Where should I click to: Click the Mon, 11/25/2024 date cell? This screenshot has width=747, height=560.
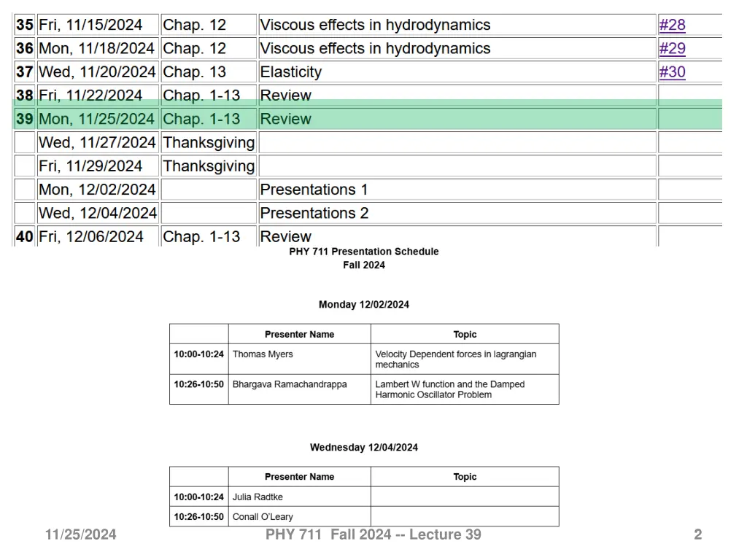(x=98, y=119)
